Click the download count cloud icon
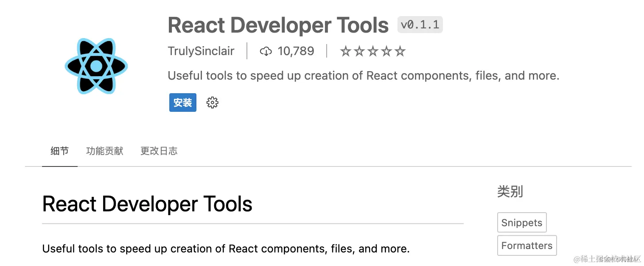The image size is (644, 266). 266,51
